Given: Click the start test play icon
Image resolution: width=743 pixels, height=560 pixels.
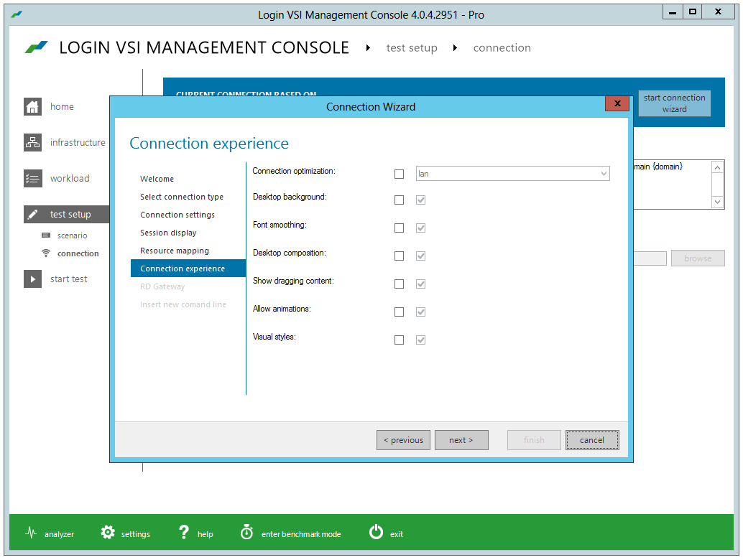Looking at the screenshot, I should click(x=33, y=279).
